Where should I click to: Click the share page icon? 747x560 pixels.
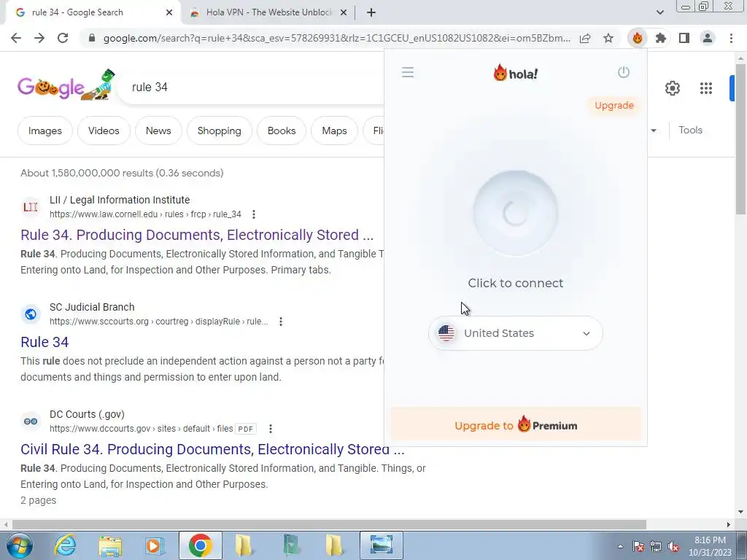coord(585,38)
